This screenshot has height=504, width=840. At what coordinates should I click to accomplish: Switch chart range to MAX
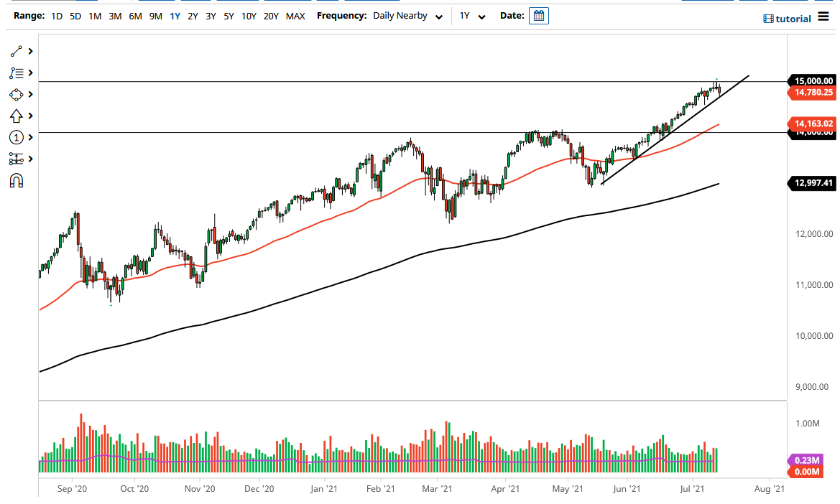[295, 15]
